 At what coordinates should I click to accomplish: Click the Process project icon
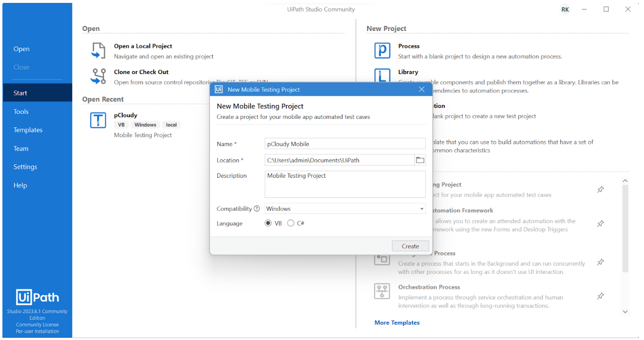[x=382, y=51]
